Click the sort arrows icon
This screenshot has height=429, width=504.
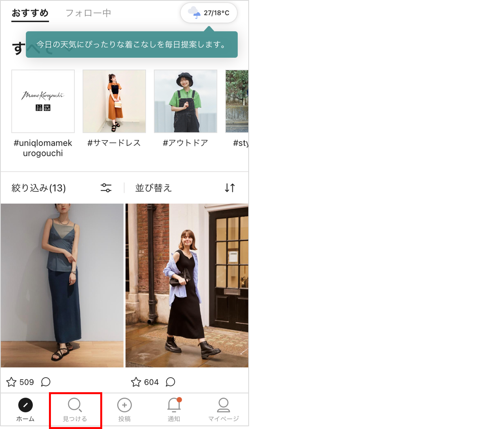pyautogui.click(x=230, y=188)
